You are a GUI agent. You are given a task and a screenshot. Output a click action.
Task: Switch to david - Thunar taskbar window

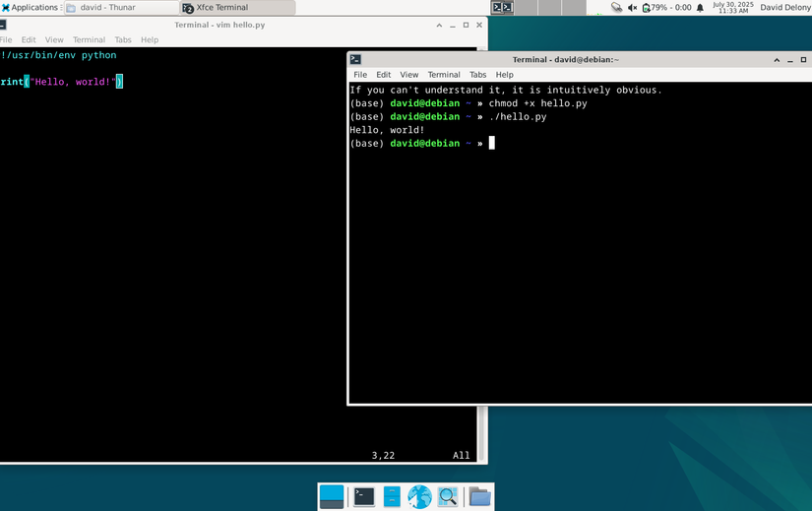(x=118, y=7)
